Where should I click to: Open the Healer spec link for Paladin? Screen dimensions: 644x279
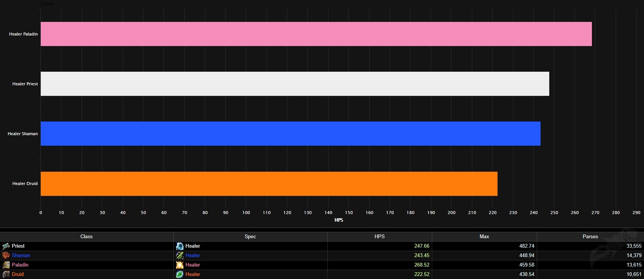pos(193,265)
